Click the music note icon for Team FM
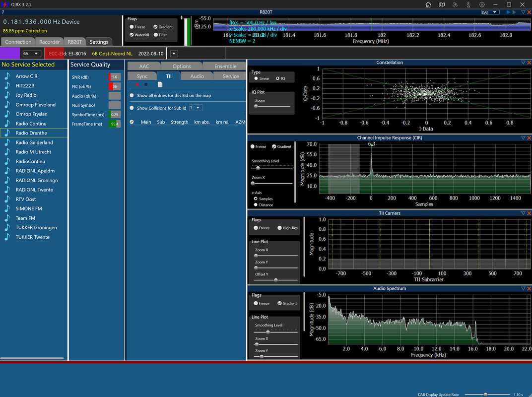This screenshot has width=532, height=397. click(x=7, y=218)
